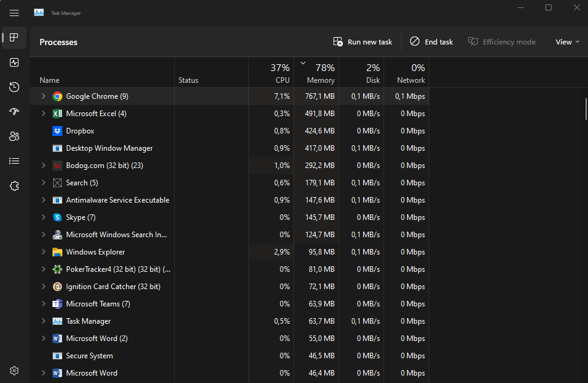Click the Windows Explorer folder icon
Screen dimensions: 588x383
pyautogui.click(x=57, y=252)
